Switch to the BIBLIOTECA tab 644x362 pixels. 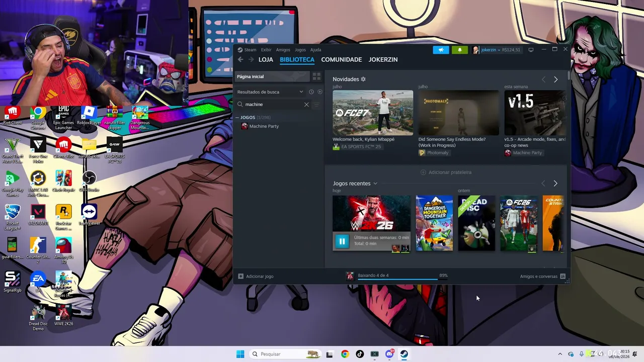pyautogui.click(x=297, y=59)
